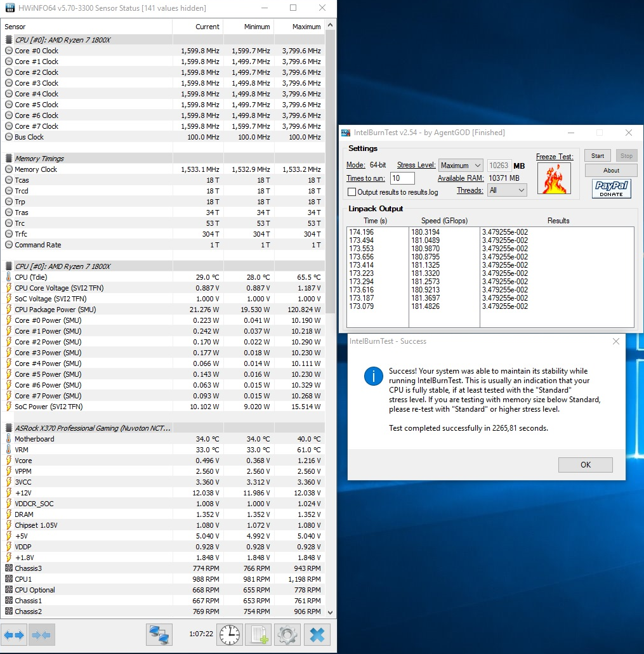Image resolution: width=644 pixels, height=654 pixels.
Task: Select the CPU Optional fan row
Action: [x=163, y=590]
